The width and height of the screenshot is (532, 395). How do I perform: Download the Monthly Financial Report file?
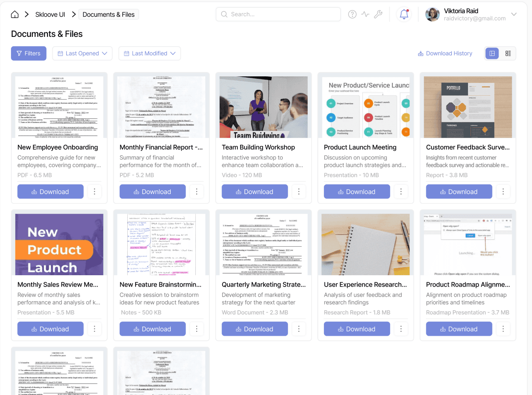click(x=153, y=192)
